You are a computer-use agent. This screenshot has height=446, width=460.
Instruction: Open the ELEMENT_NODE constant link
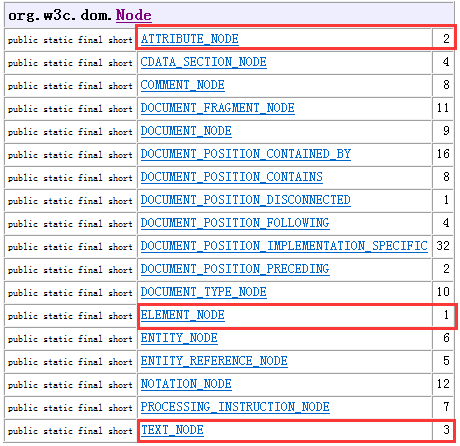point(183,315)
